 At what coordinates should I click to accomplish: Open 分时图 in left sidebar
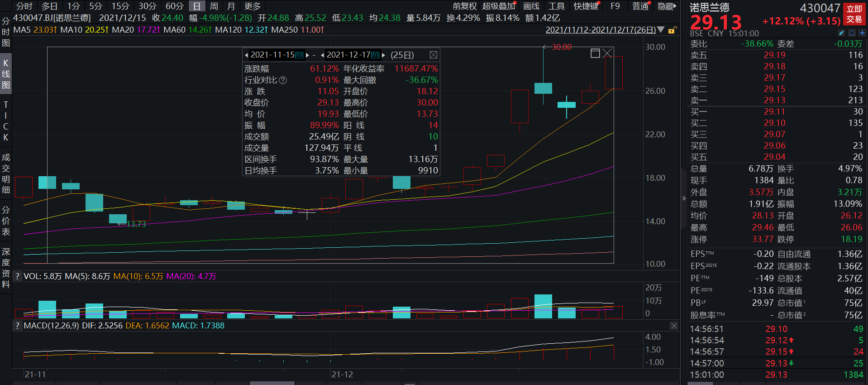(x=5, y=32)
